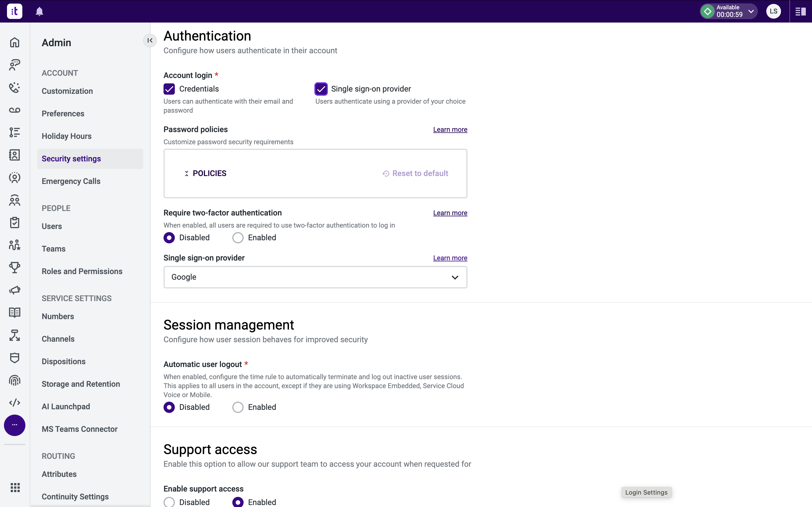Click Reset to default button
Viewport: 812px width, 507px height.
(x=415, y=173)
